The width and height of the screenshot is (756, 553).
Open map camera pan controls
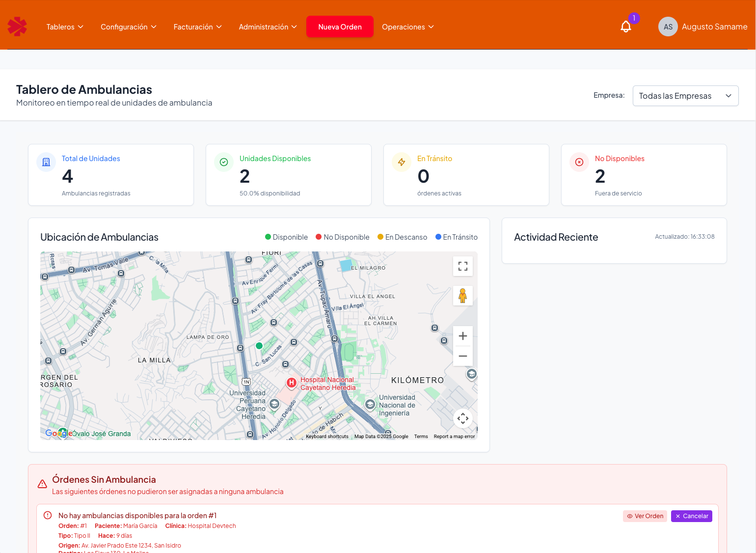click(x=463, y=418)
